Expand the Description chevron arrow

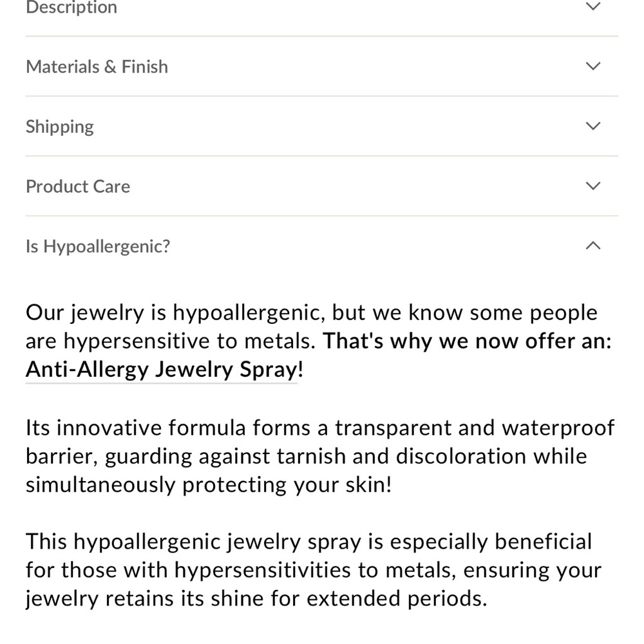click(x=592, y=6)
